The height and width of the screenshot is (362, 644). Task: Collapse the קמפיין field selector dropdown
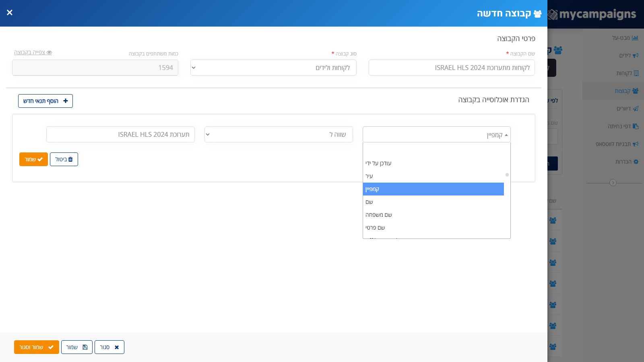437,134
